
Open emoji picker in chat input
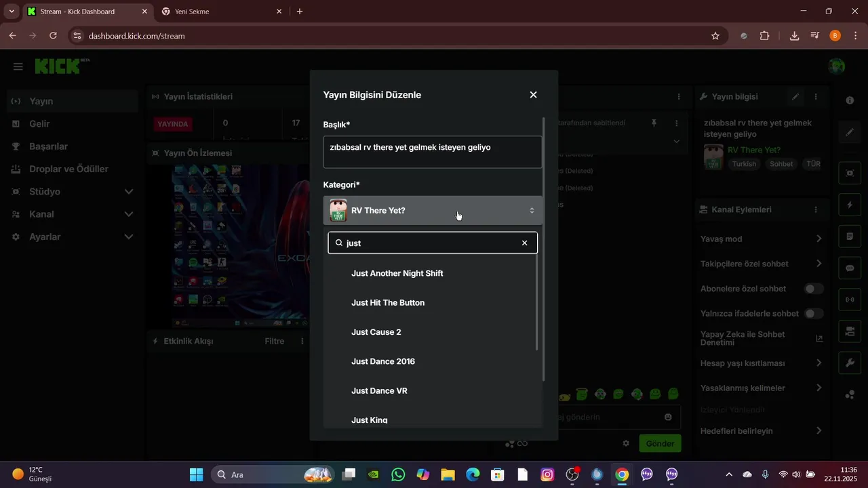pyautogui.click(x=669, y=417)
